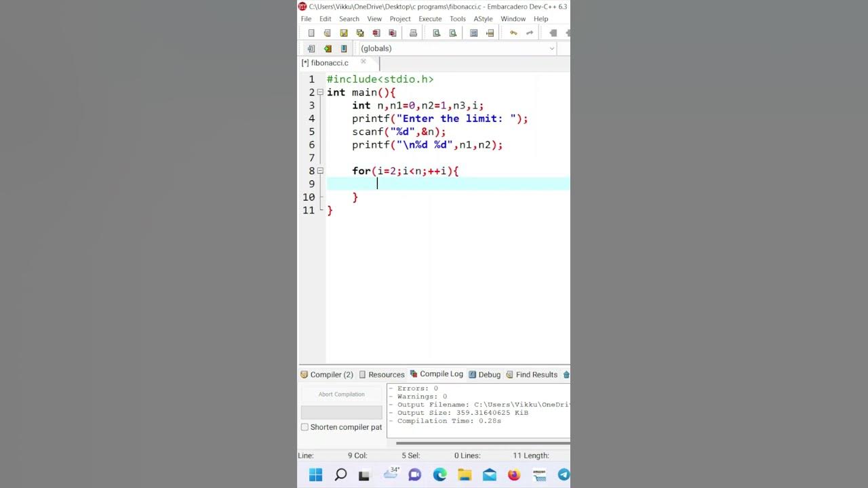Click the New file toolbar icon
Image resolution: width=868 pixels, height=488 pixels.
pos(311,33)
